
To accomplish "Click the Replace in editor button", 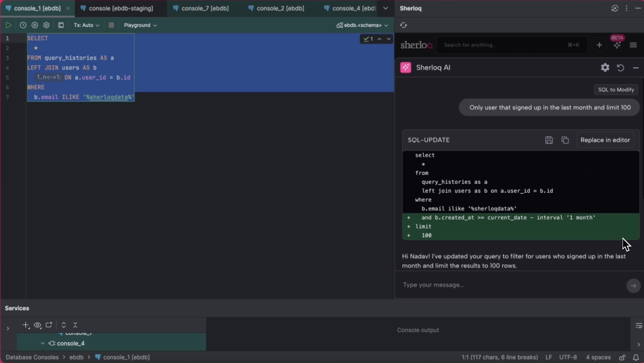I will tap(605, 140).
